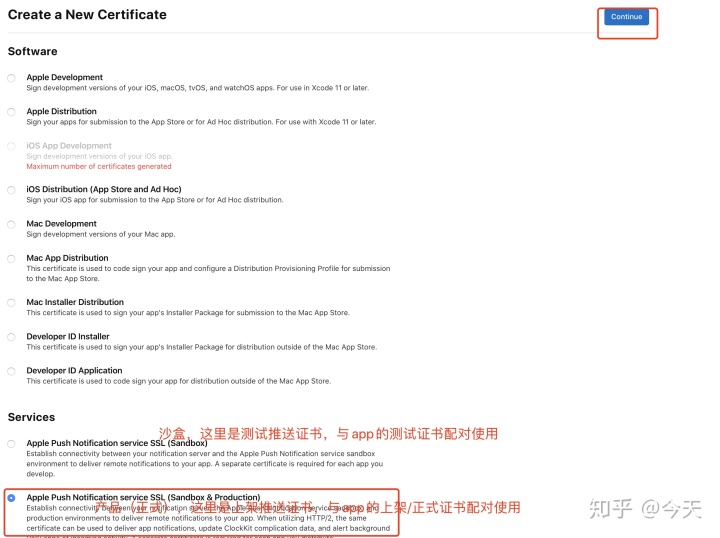Viewport: 720px width, 538px height.
Task: Click the 'Create a New Certificate' heading
Action: point(87,15)
